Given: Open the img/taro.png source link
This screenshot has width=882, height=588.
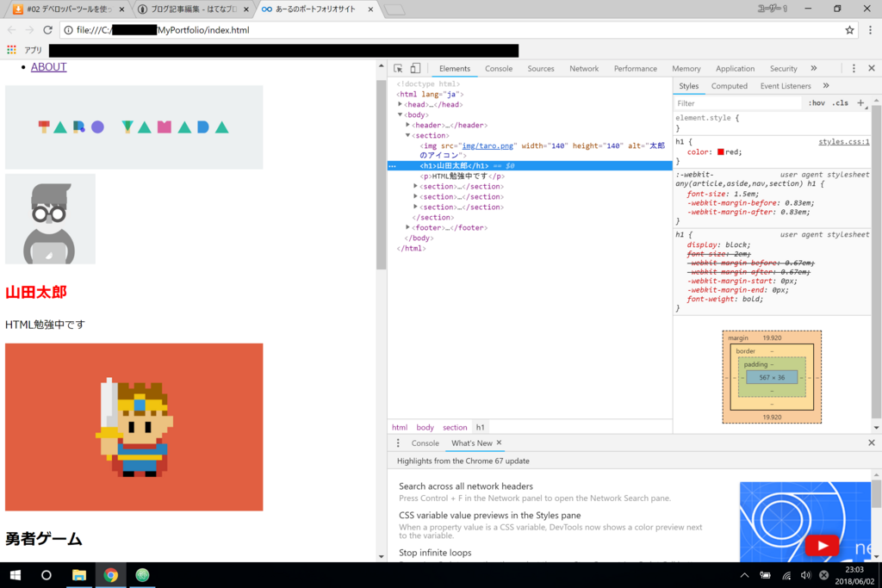Looking at the screenshot, I should click(x=488, y=145).
